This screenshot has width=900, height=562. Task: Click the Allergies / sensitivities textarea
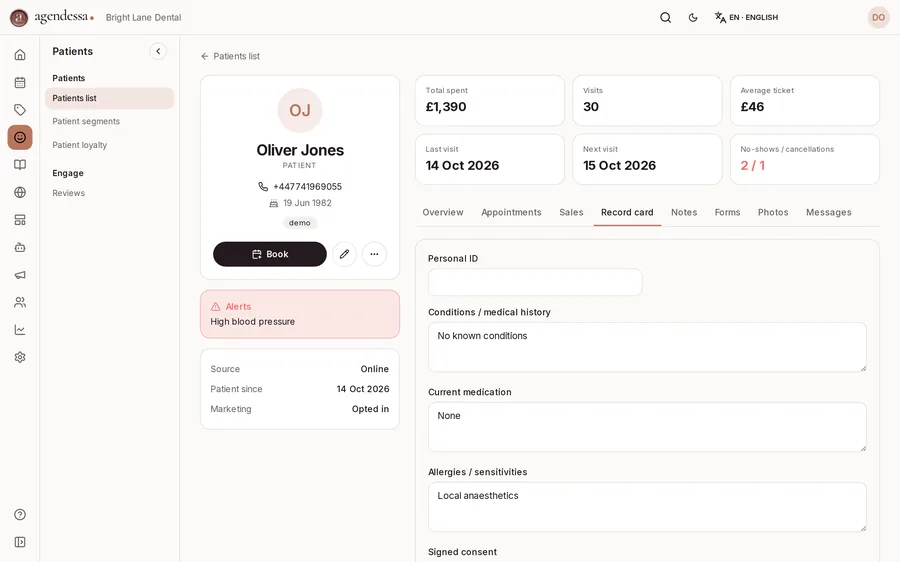647,506
